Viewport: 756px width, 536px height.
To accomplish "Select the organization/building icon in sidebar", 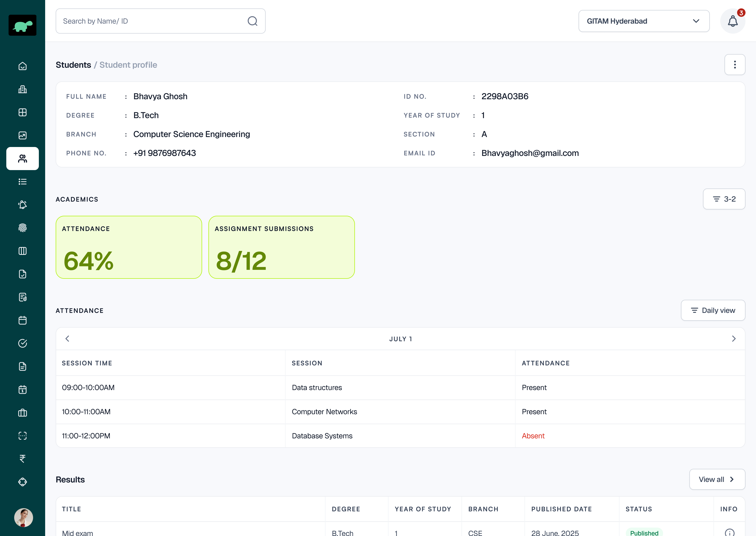I will (22, 89).
